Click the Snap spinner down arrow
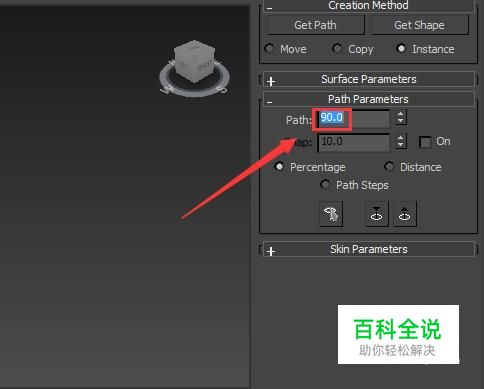The image size is (484, 389). pos(401,146)
